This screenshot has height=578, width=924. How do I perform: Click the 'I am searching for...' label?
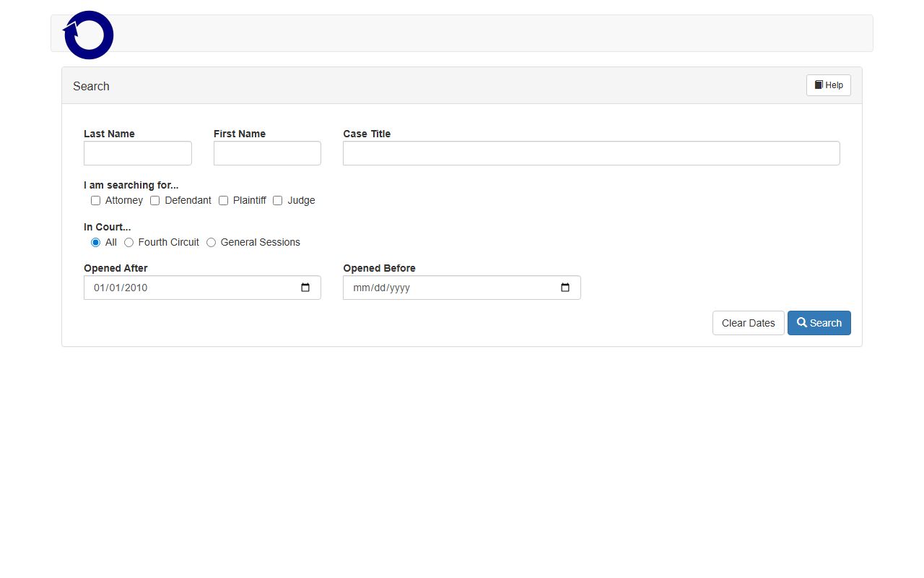131,185
